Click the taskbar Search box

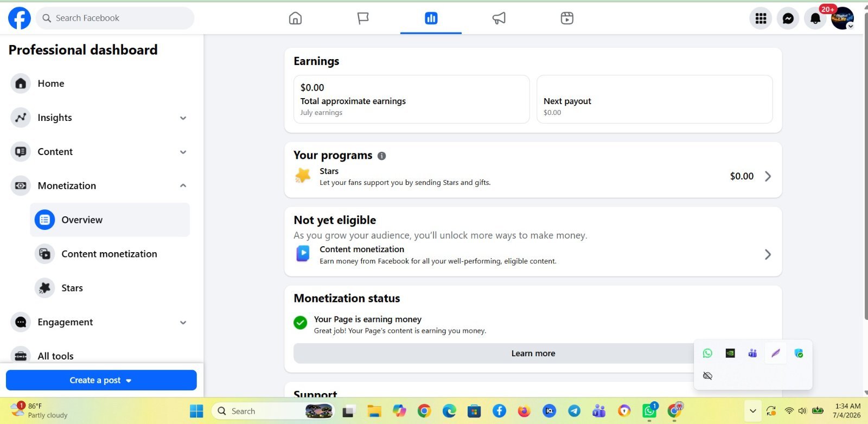pos(272,411)
